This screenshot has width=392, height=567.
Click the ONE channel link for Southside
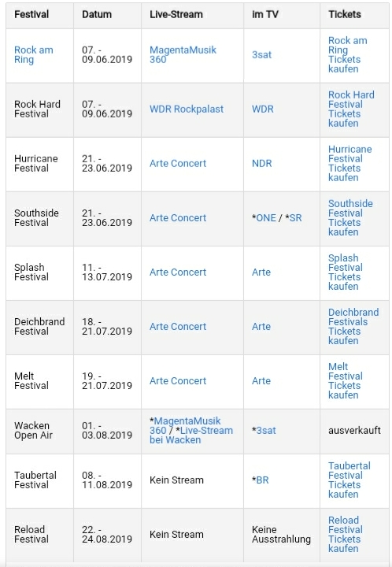point(266,217)
